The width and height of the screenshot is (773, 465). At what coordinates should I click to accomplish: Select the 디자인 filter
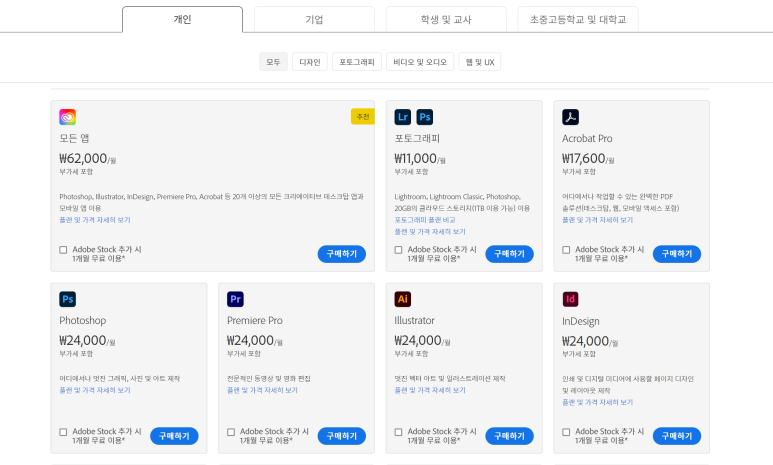[310, 62]
